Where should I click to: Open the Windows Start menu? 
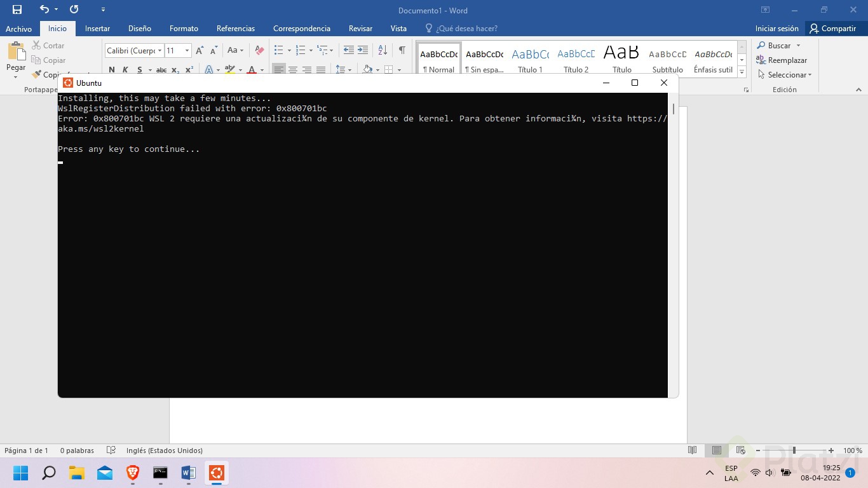tap(21, 473)
